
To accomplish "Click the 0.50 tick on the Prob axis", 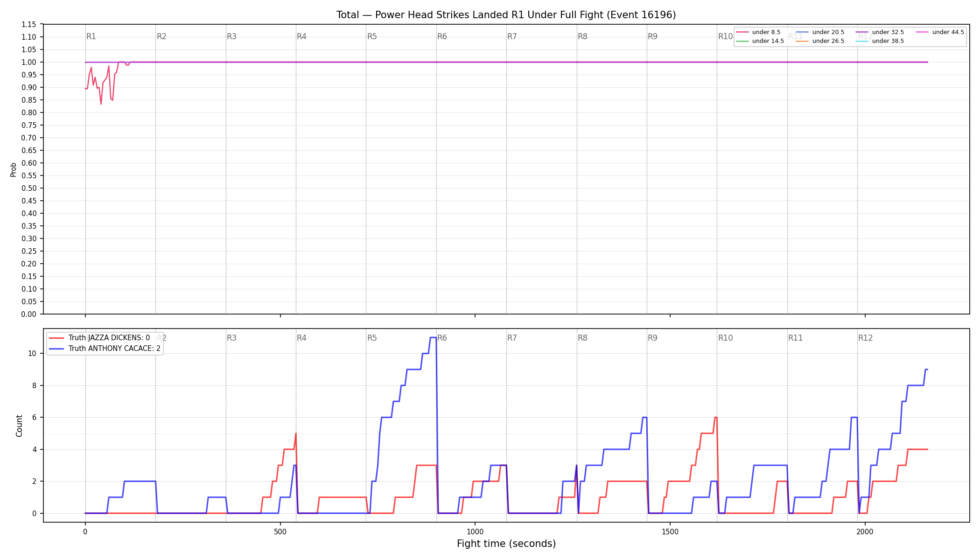I will pos(28,189).
